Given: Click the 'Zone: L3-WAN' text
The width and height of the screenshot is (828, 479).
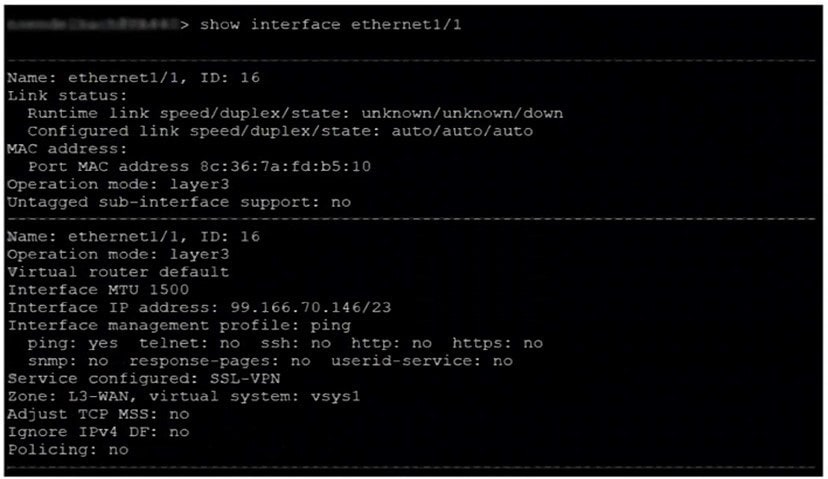Looking at the screenshot, I should pos(72,396).
